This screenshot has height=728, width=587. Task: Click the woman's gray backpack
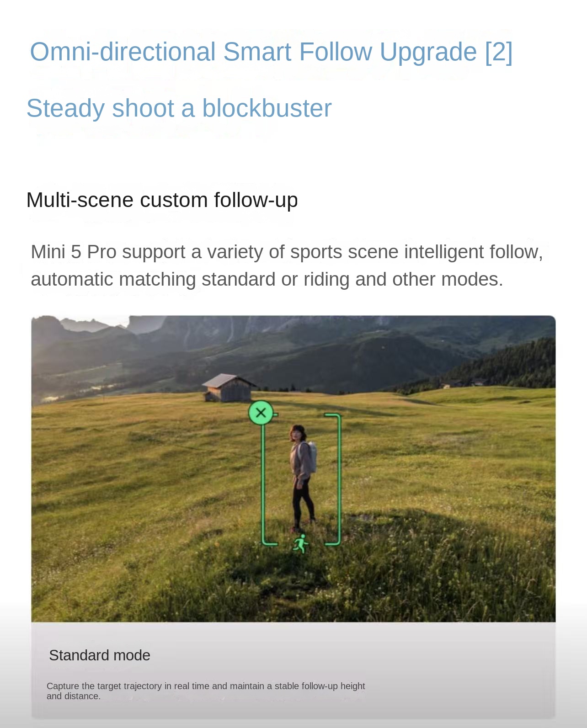tap(309, 457)
